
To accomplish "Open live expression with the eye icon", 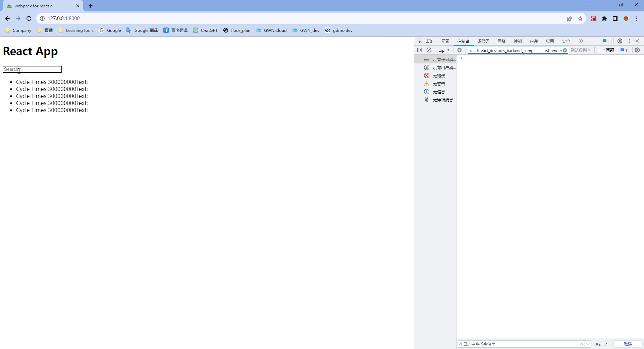I will pos(460,50).
